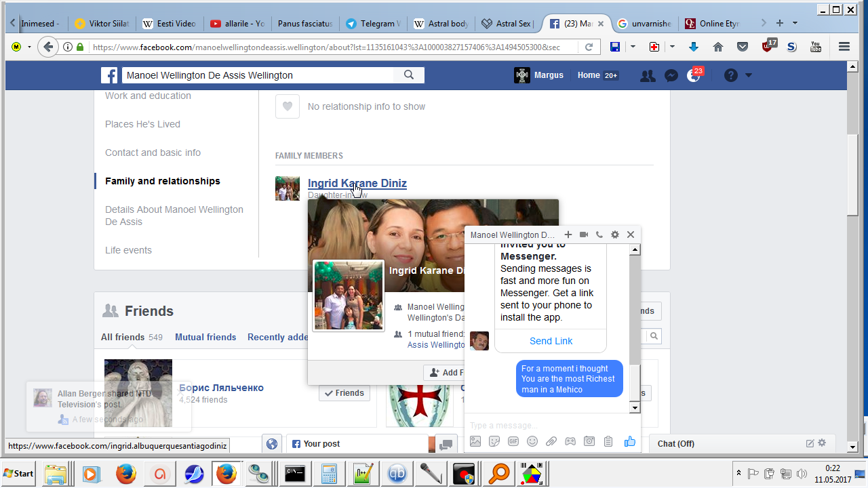Toggle the Friends button for Борис Ляльченко
Viewport: 868px width, 488px height.
coord(344,393)
